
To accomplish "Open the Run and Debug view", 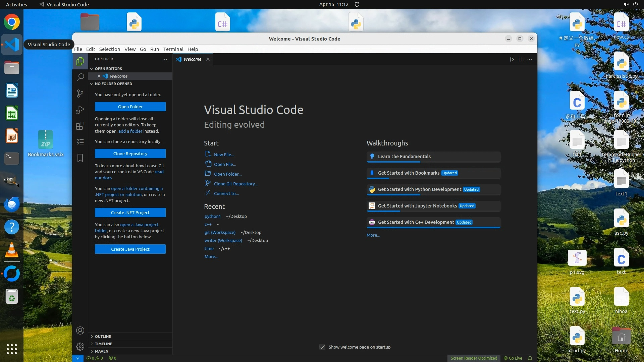I will [80, 110].
